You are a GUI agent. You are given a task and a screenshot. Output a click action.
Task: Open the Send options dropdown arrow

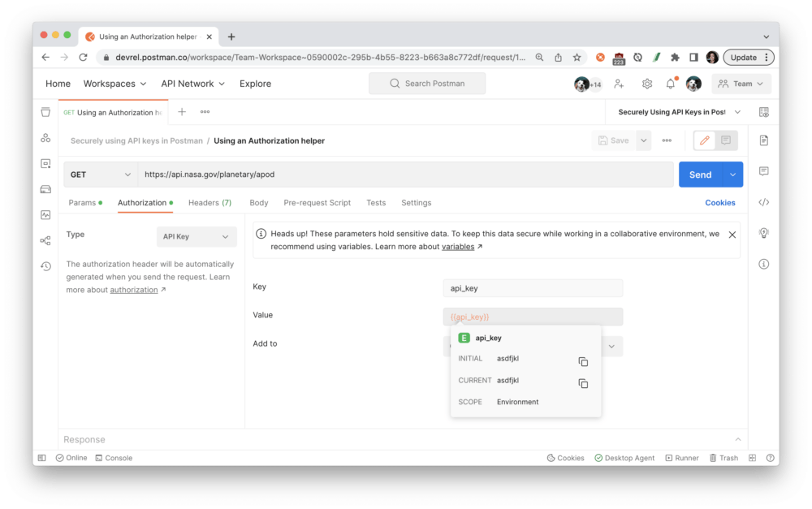tap(732, 175)
